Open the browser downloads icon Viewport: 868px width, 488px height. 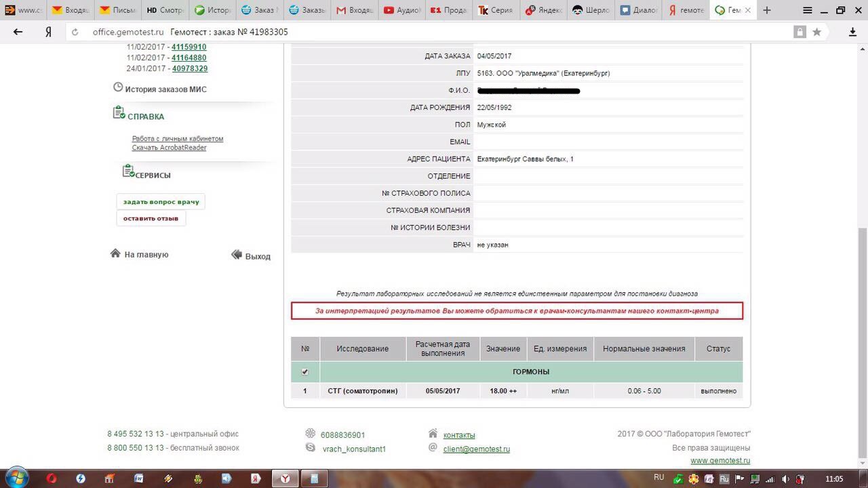(x=853, y=32)
